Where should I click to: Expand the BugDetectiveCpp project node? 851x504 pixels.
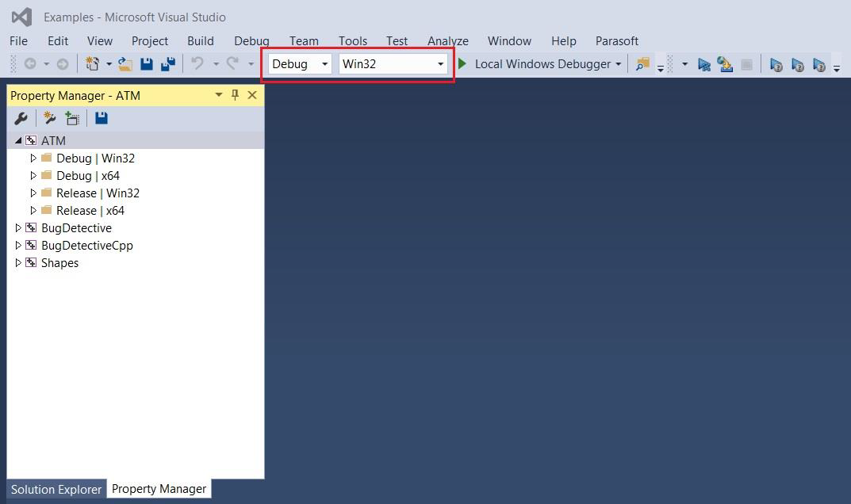[x=18, y=245]
